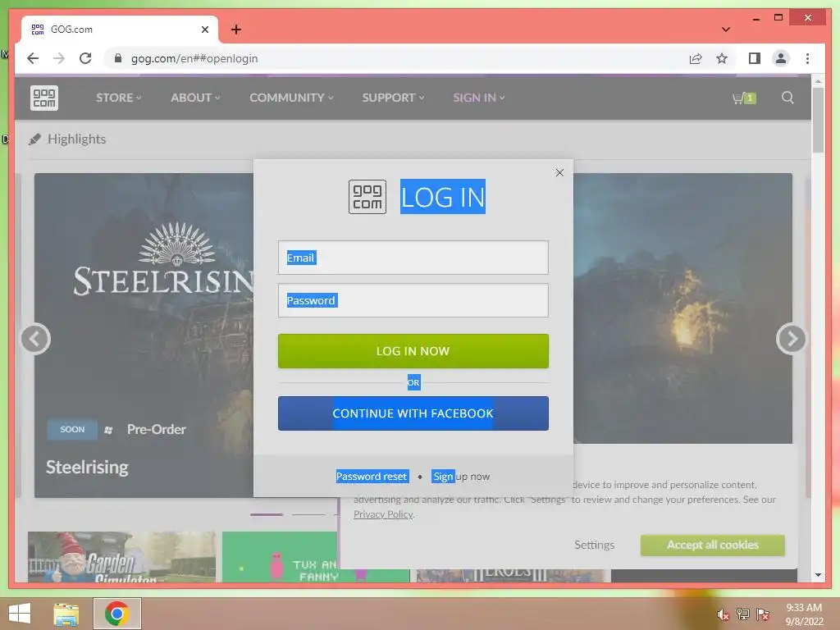Screen dimensions: 840x630
Task: Open Action Center flag icon
Action: (763, 614)
